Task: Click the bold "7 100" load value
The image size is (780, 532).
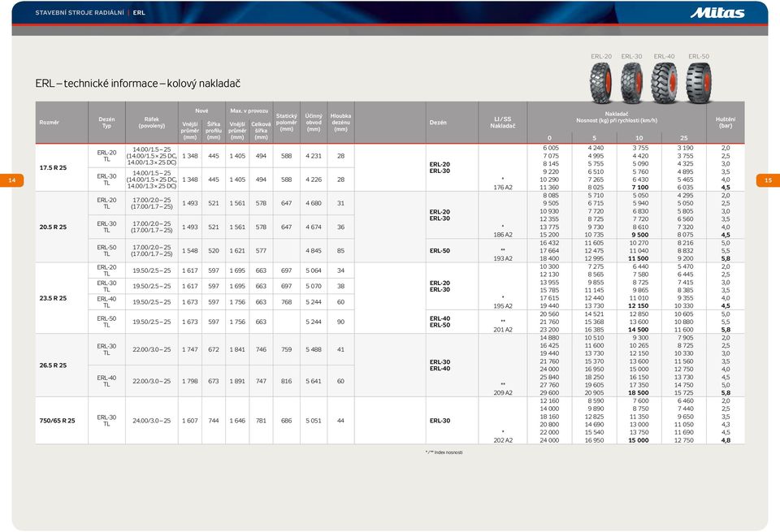Action: 639,188
